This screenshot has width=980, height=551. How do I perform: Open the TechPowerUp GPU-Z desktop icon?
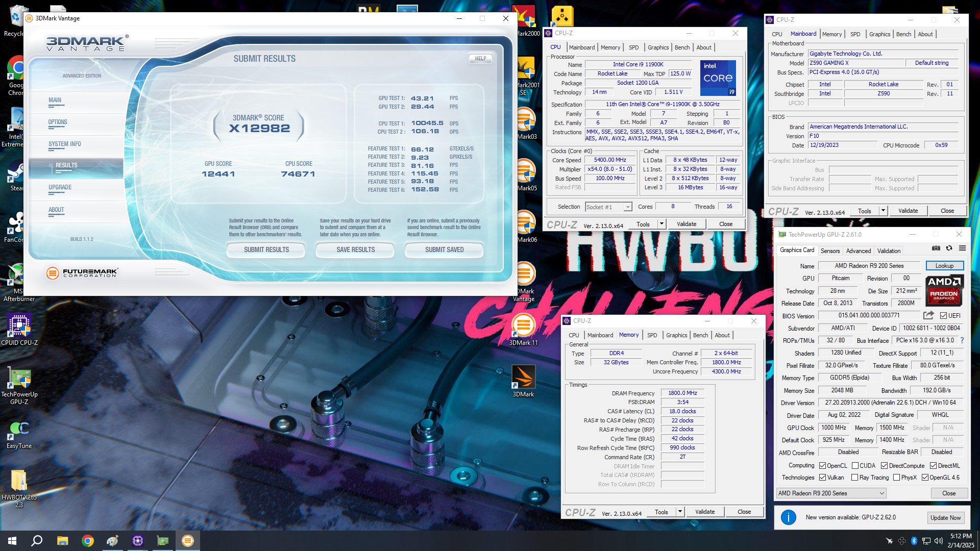pyautogui.click(x=19, y=385)
